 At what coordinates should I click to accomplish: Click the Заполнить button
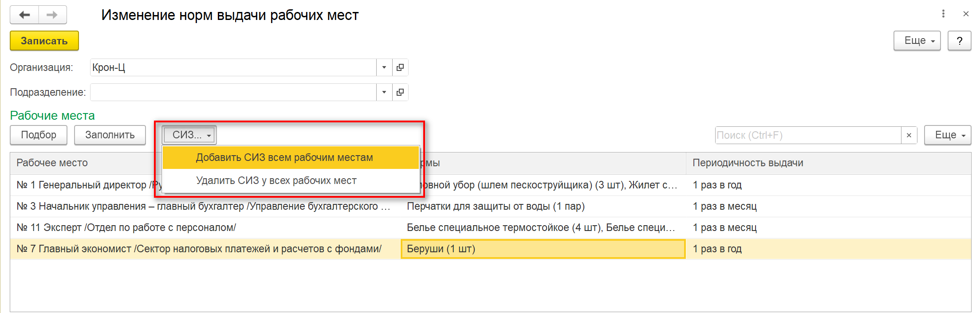[110, 135]
